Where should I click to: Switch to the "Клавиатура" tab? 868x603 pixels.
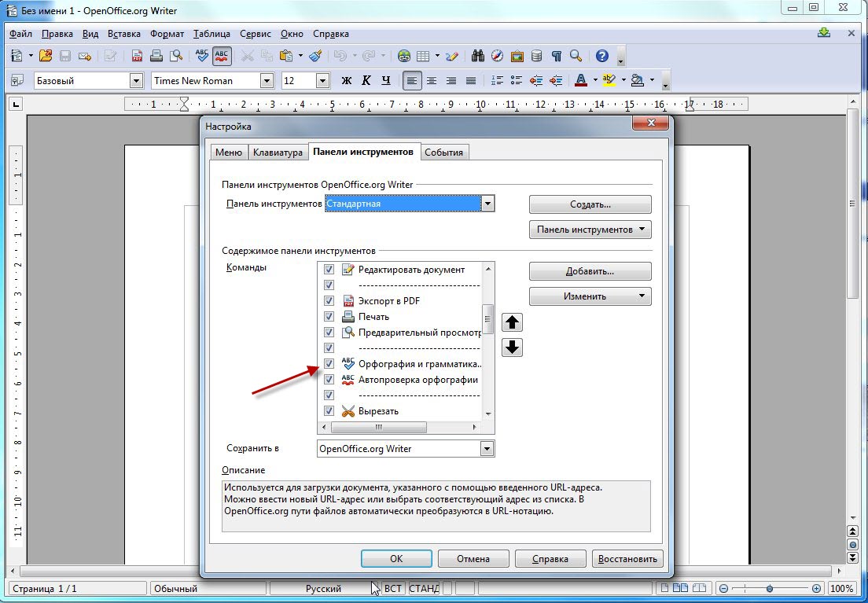click(278, 153)
